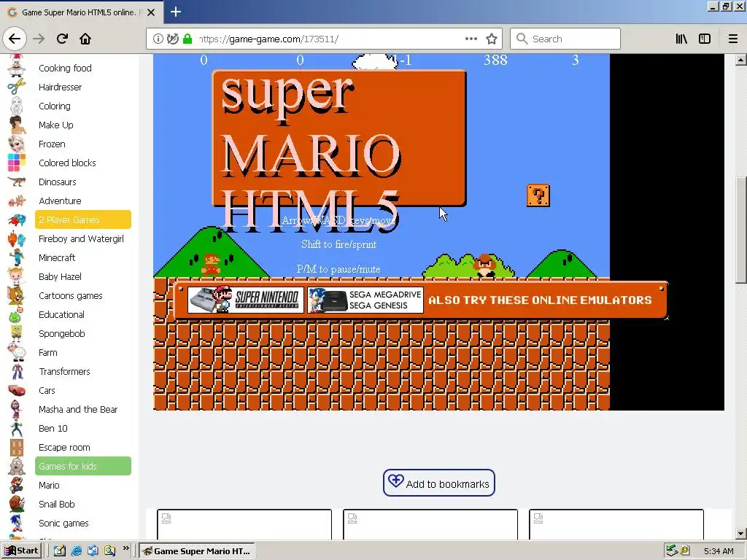Go back with the browser back arrow
Viewport: 747px width, 560px height.
click(x=15, y=39)
